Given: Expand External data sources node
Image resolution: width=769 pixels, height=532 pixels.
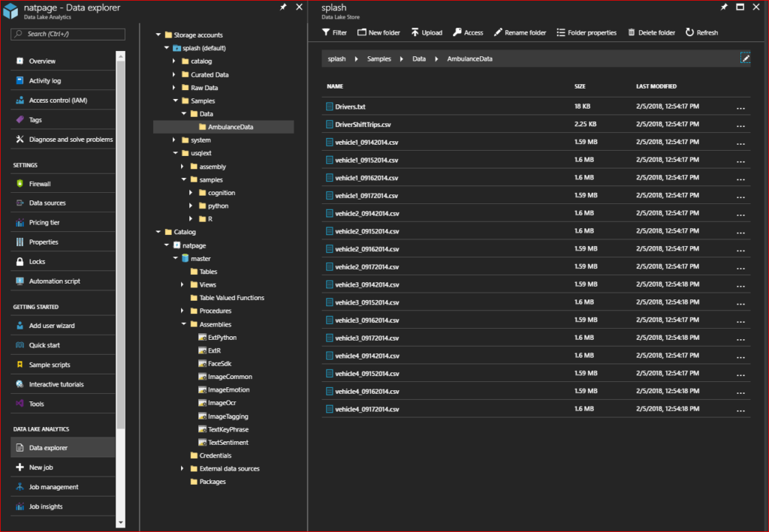Looking at the screenshot, I should (182, 469).
